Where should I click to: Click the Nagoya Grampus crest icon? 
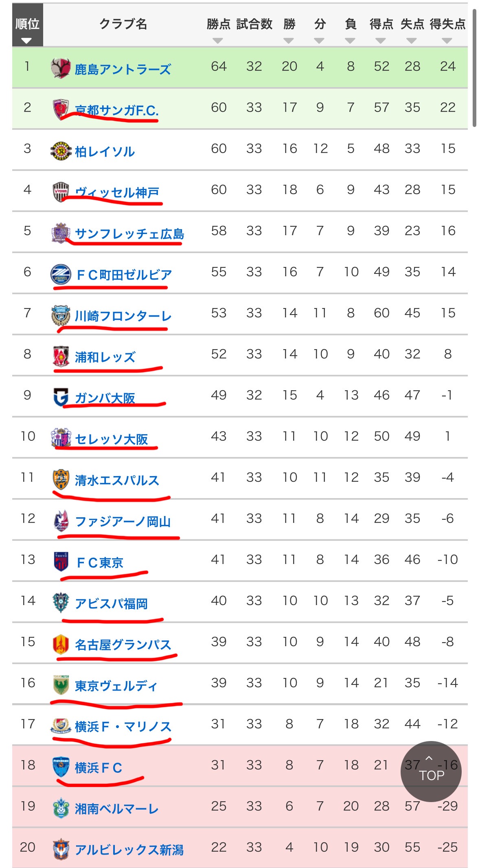[61, 644]
